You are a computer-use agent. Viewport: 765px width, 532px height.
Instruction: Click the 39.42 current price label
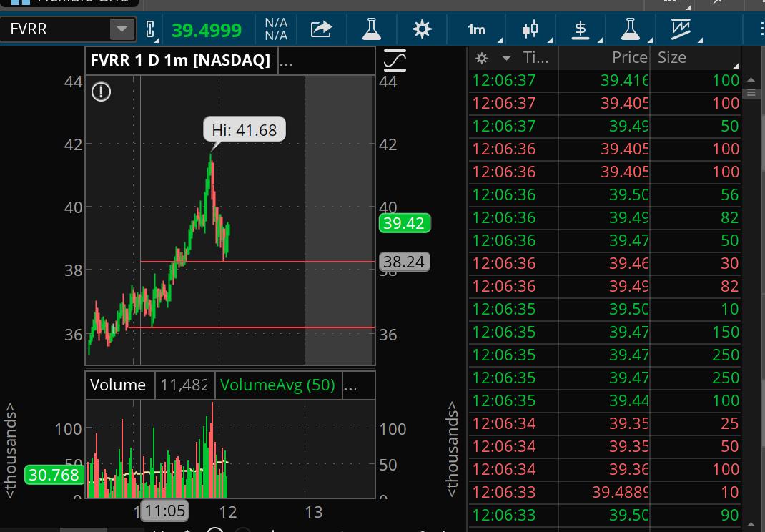[404, 223]
